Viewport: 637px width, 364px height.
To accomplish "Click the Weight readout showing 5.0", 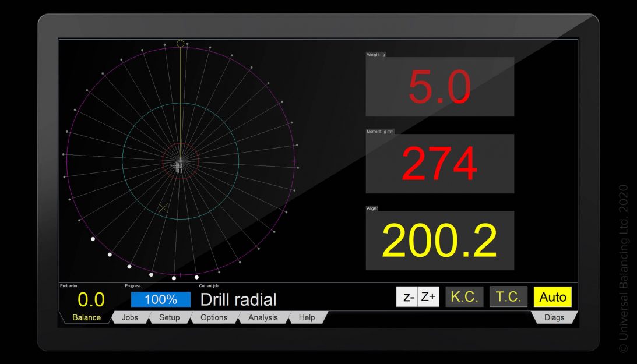I will 439,87.
